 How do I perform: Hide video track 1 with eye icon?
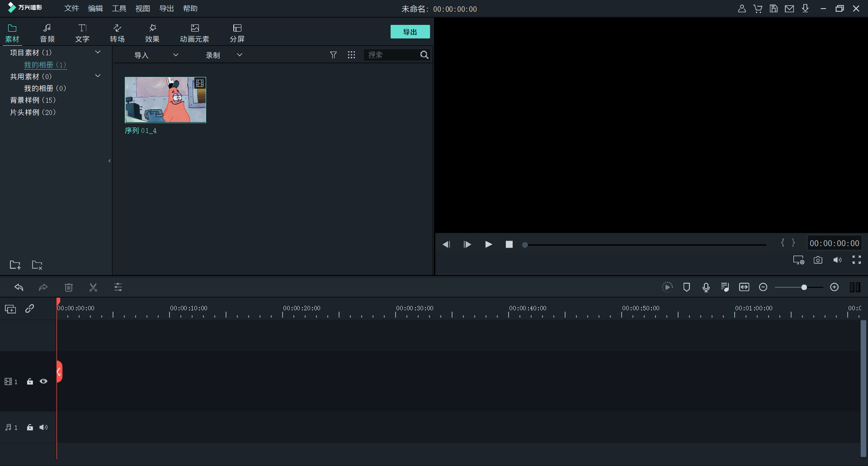pos(43,381)
